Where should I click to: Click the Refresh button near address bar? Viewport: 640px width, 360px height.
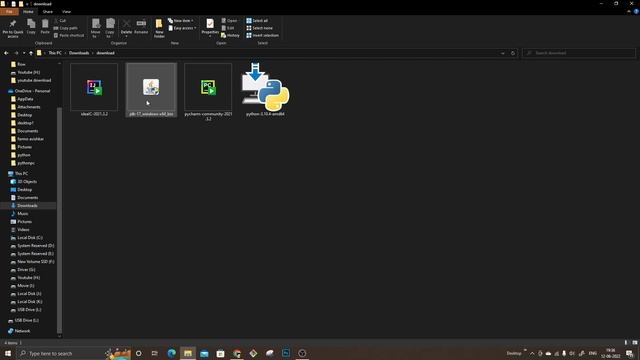(513, 53)
